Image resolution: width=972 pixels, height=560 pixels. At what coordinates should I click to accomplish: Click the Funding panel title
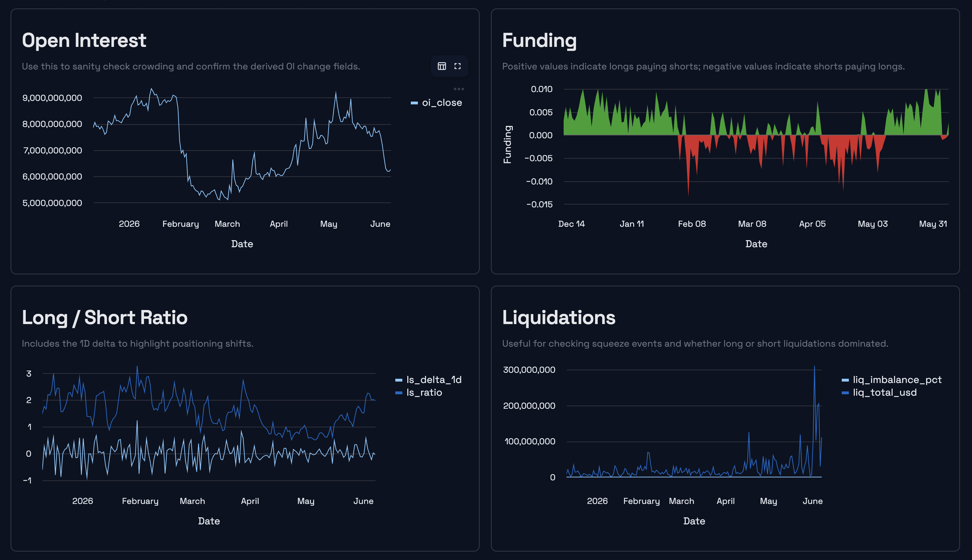[539, 41]
